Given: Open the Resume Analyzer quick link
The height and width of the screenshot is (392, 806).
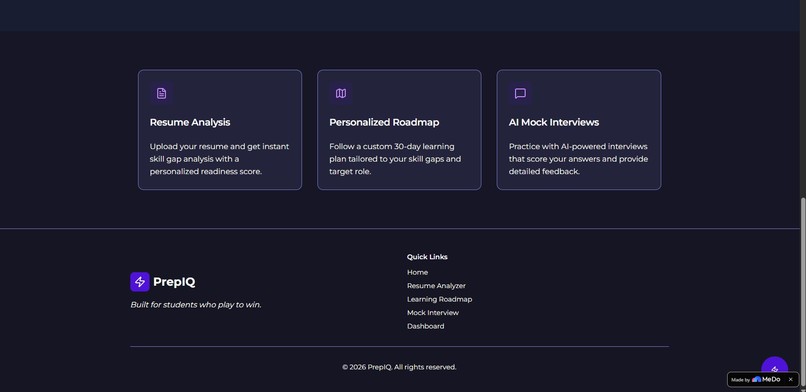Looking at the screenshot, I should click(x=436, y=286).
